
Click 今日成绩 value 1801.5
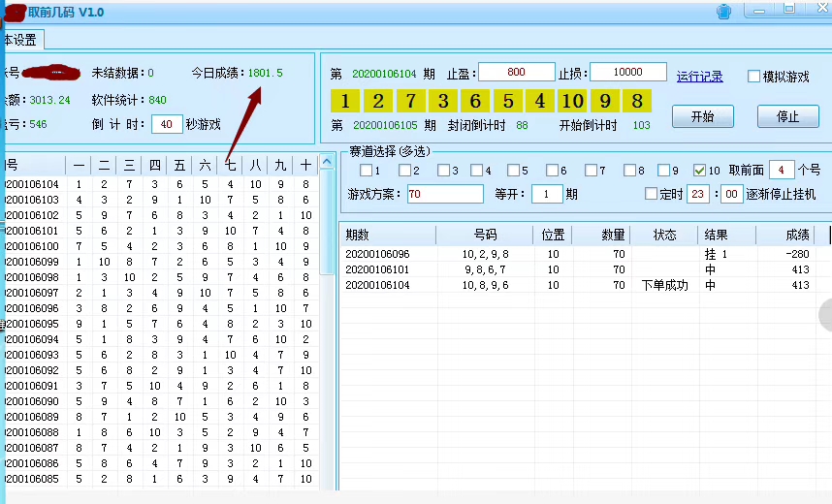266,73
